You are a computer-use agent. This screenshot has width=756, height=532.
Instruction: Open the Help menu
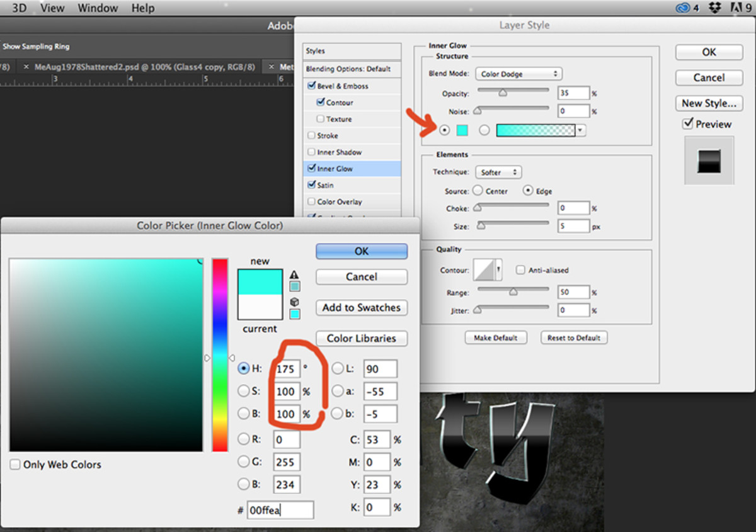coord(142,8)
